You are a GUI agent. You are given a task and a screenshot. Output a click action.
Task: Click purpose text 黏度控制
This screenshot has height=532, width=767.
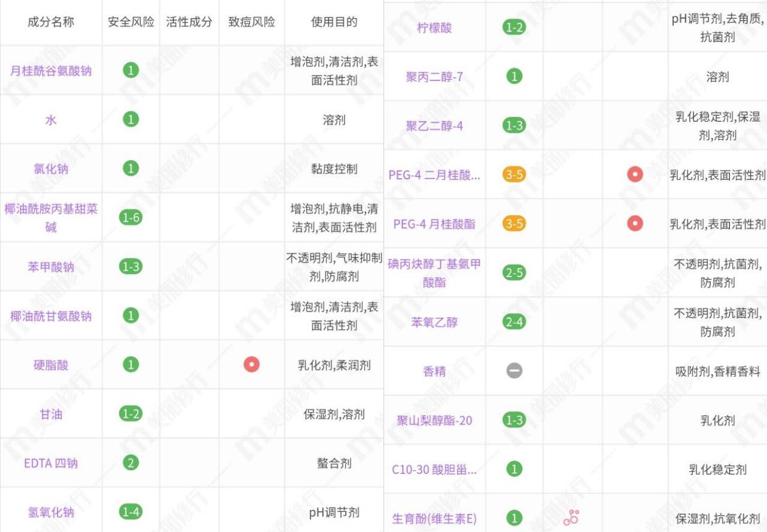pos(334,168)
